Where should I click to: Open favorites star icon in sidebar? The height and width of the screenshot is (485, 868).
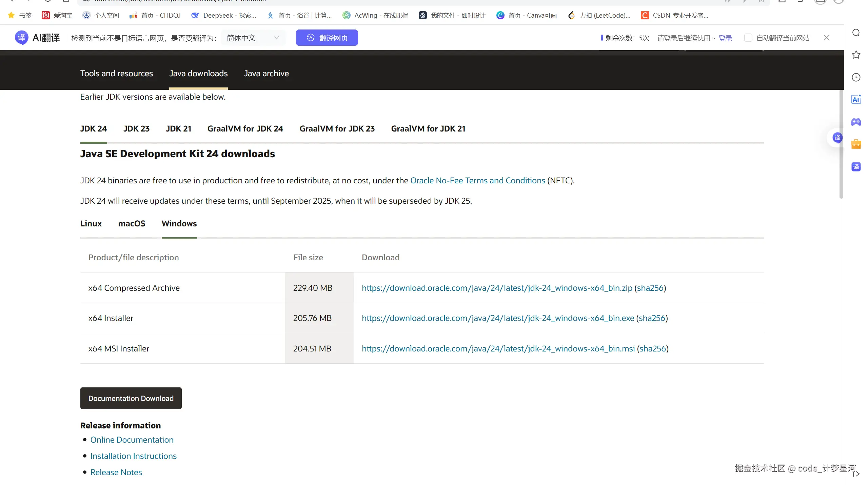point(856,55)
